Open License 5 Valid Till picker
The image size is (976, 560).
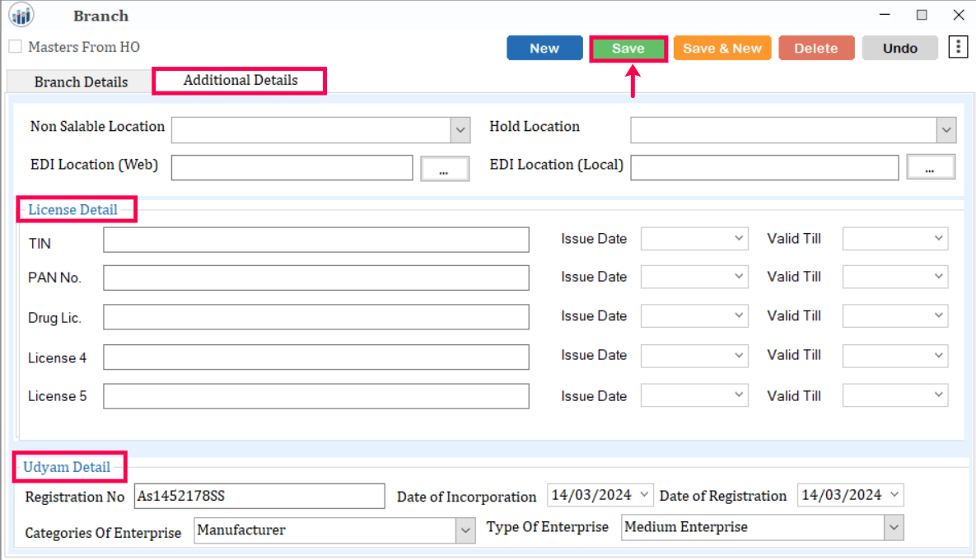pos(939,395)
